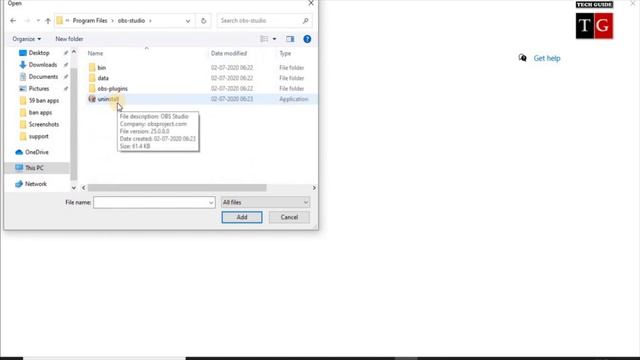Image resolution: width=640 pixels, height=360 pixels.
Task: Open the All files type dropdown
Action: coord(265,202)
